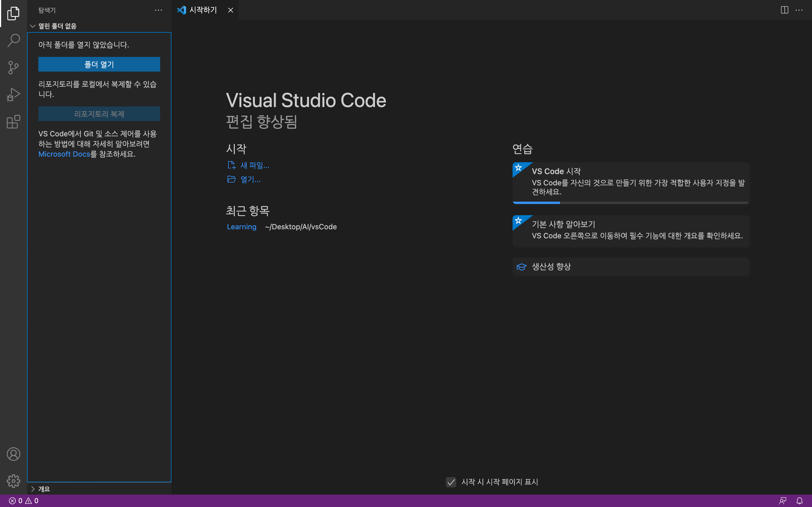This screenshot has width=812, height=507.
Task: Expand the '개요' outline section
Action: click(32, 489)
